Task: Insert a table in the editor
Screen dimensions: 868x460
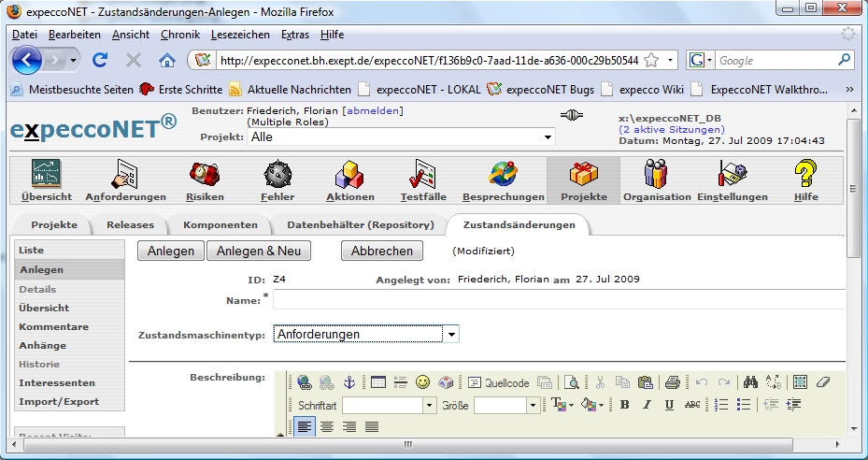Action: (x=378, y=382)
